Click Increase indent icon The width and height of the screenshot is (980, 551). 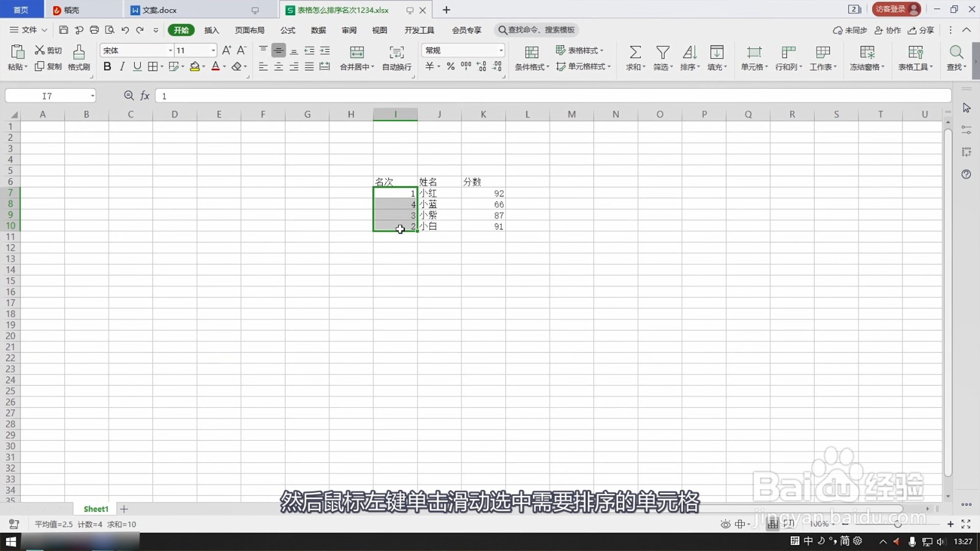pos(325,50)
